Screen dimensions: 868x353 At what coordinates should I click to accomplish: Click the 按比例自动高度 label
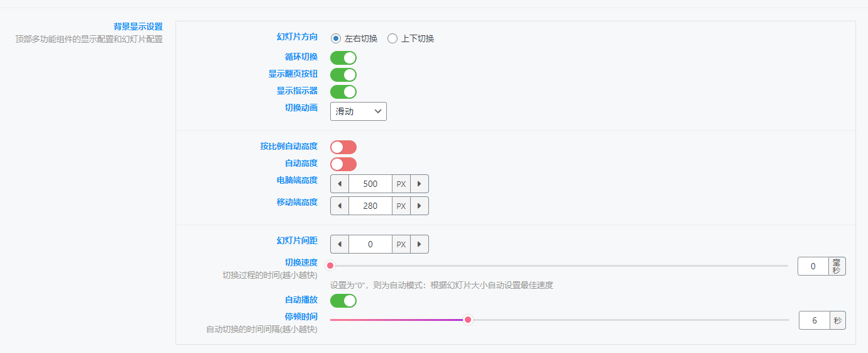(x=289, y=146)
